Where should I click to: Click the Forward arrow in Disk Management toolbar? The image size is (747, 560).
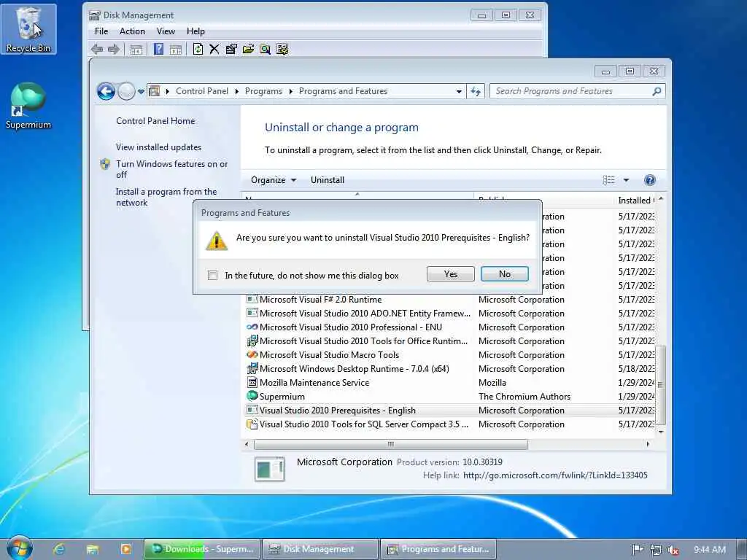[114, 49]
